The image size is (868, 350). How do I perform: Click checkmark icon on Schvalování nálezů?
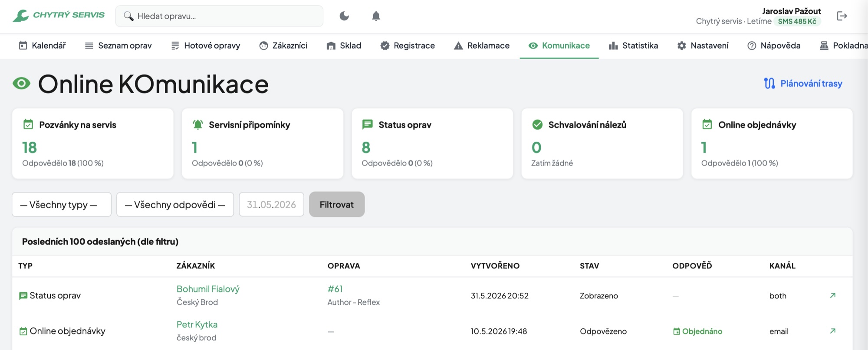(x=537, y=124)
